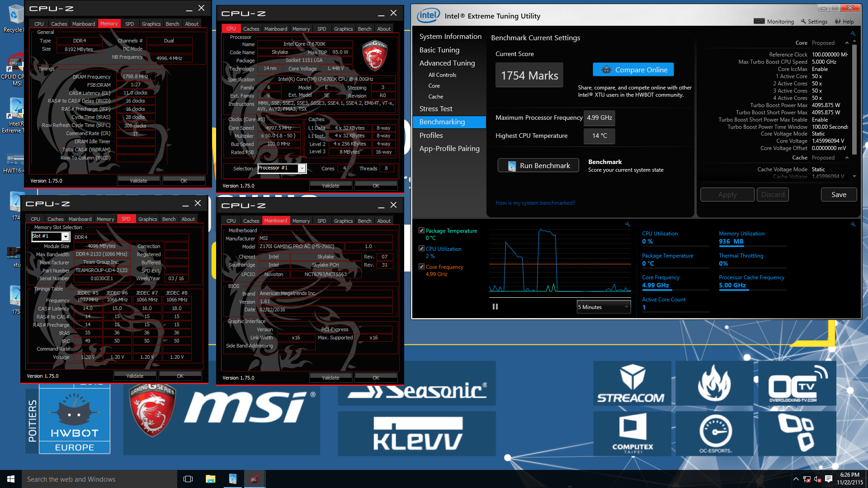Image resolution: width=868 pixels, height=488 pixels.
Task: Click wrench icon above the Core Proposed panel
Action: (853, 33)
